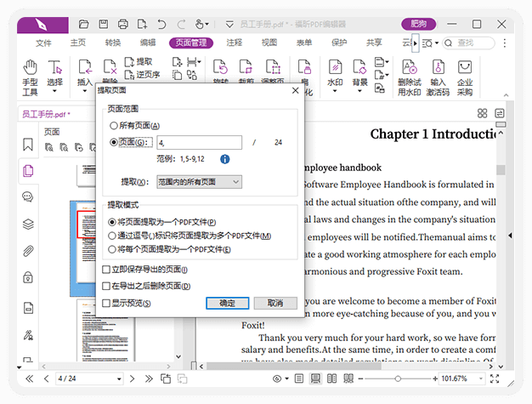Open the attachments paperclip panel icon
Image resolution: width=532 pixels, height=404 pixels.
tap(28, 251)
